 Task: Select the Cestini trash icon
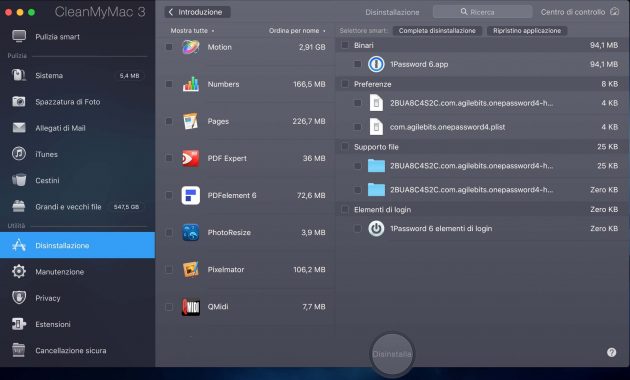(x=19, y=180)
